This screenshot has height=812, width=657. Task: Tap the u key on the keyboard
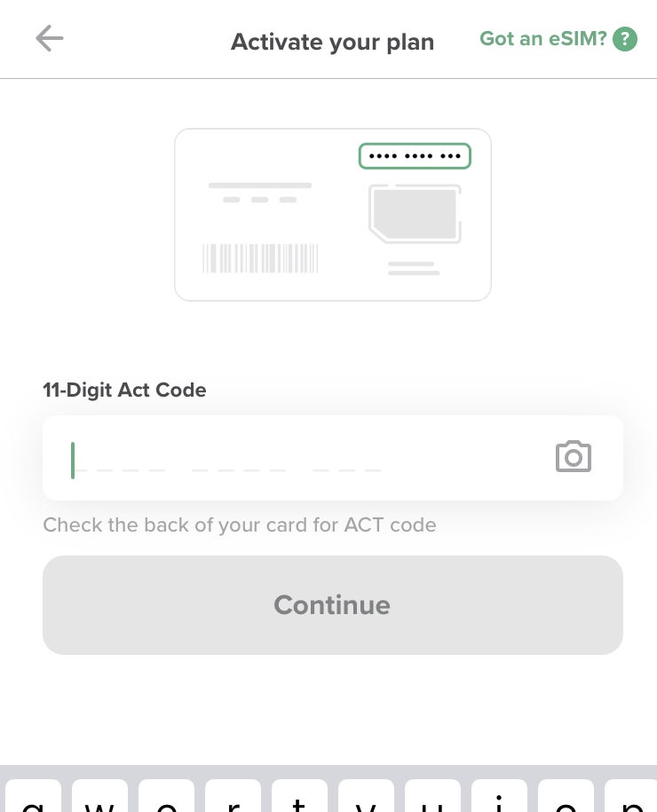tap(432, 797)
